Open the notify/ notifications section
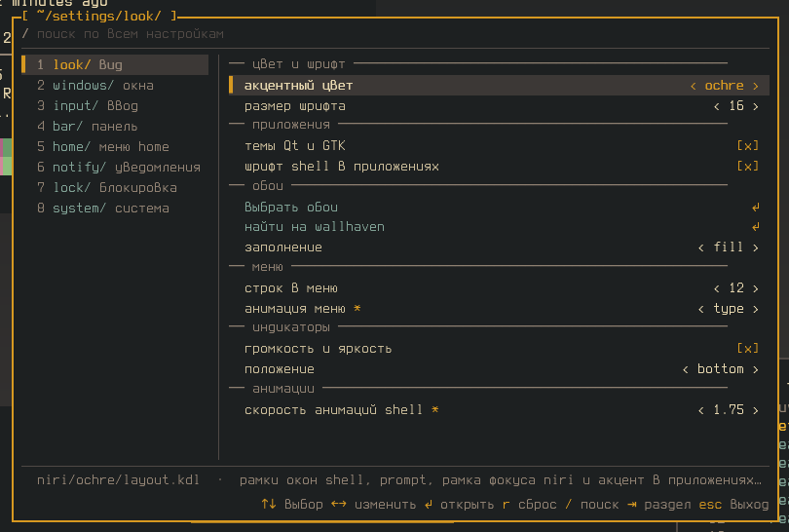The width and height of the screenshot is (789, 532). pos(115,167)
